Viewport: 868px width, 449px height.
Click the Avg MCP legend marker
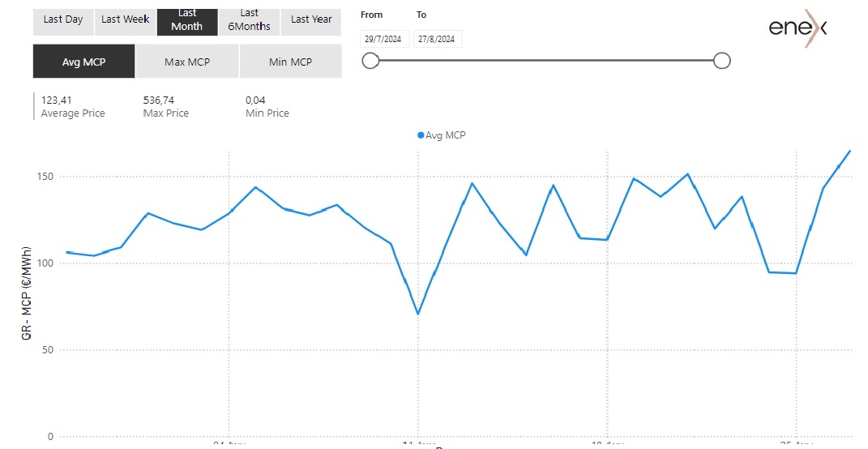coord(421,135)
